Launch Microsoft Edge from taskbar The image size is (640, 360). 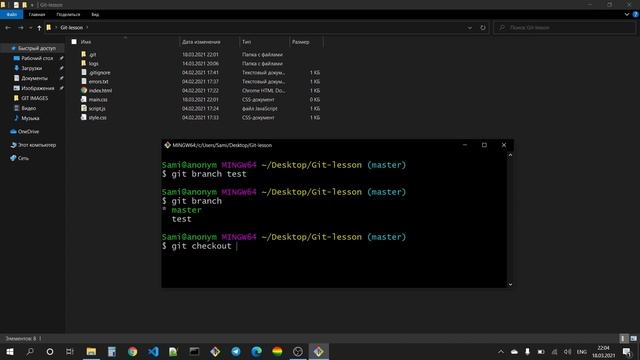point(256,351)
